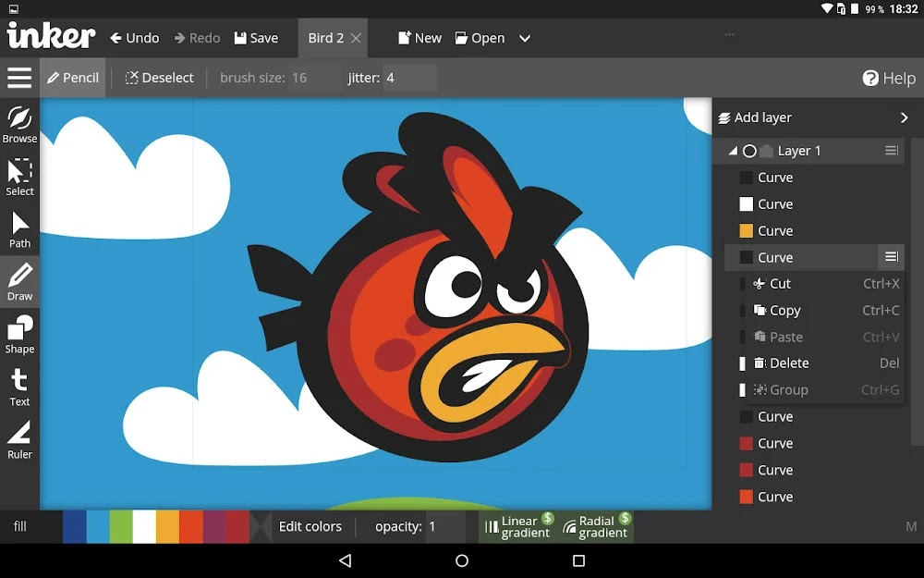Save the drawing
The height and width of the screenshot is (578, 924).
(256, 38)
